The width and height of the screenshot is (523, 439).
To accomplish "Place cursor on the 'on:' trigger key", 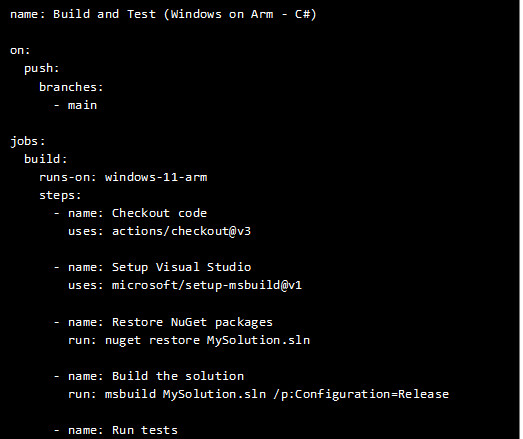I will [x=20, y=50].
